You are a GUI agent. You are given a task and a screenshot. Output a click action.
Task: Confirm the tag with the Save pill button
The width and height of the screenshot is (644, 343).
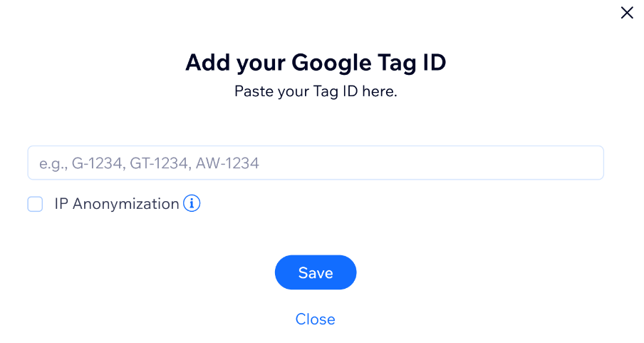click(316, 272)
